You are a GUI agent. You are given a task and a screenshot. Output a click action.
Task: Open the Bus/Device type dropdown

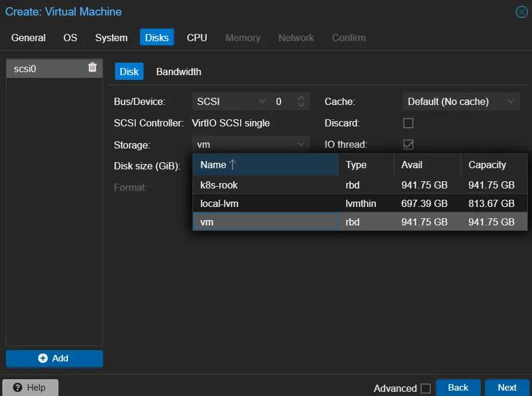[262, 101]
